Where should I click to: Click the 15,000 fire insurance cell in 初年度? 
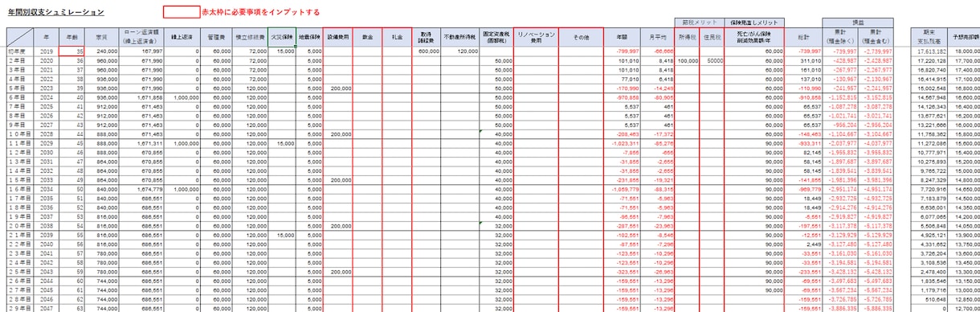[x=282, y=51]
